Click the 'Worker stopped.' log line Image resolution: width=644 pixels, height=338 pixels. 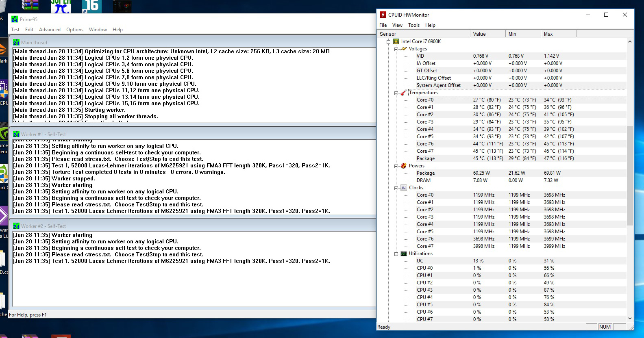(x=54, y=179)
